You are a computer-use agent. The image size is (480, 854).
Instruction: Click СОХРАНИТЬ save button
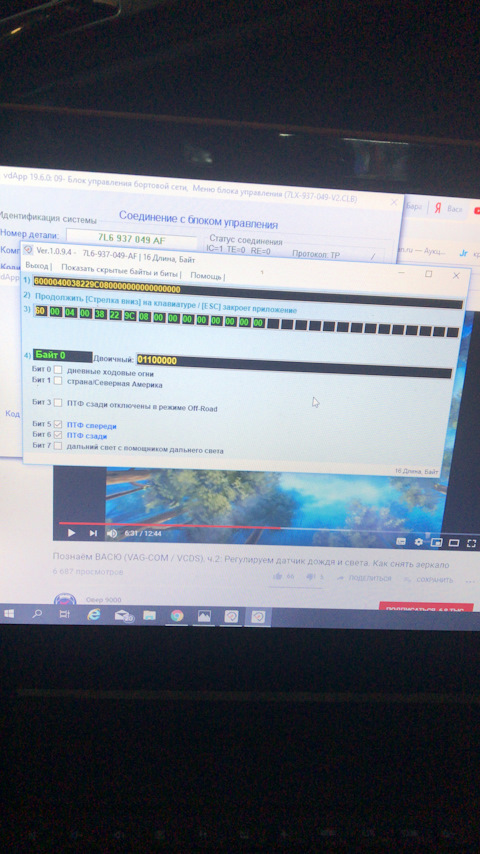click(429, 580)
